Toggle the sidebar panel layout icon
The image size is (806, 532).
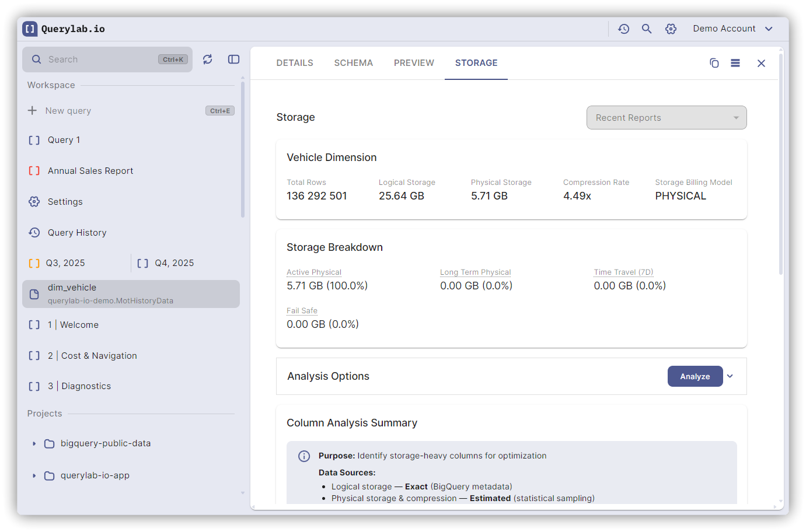(233, 60)
